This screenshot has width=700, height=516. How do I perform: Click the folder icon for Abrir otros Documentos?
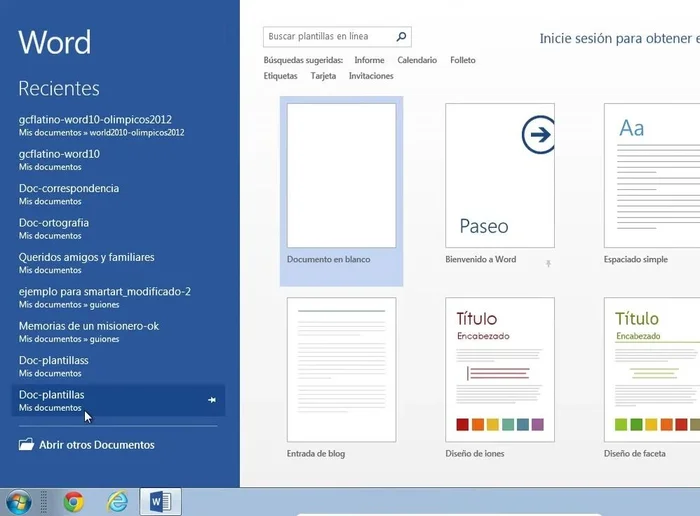(26, 445)
